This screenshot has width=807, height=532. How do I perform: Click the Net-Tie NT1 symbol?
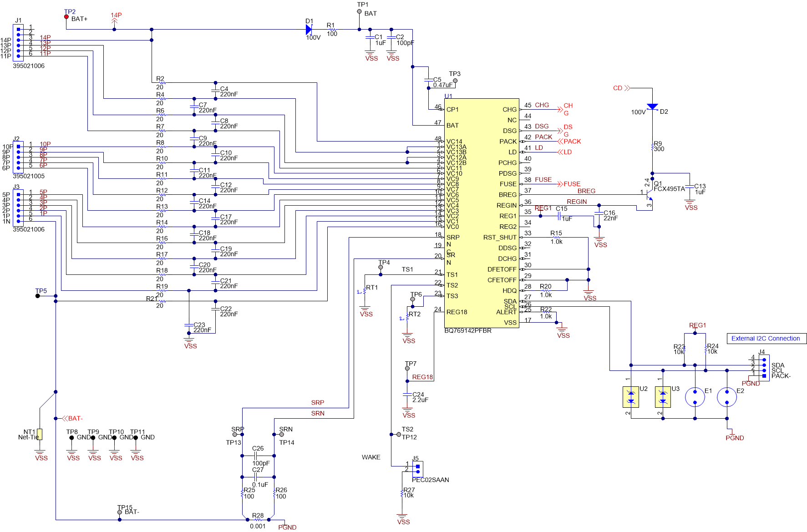point(40,435)
